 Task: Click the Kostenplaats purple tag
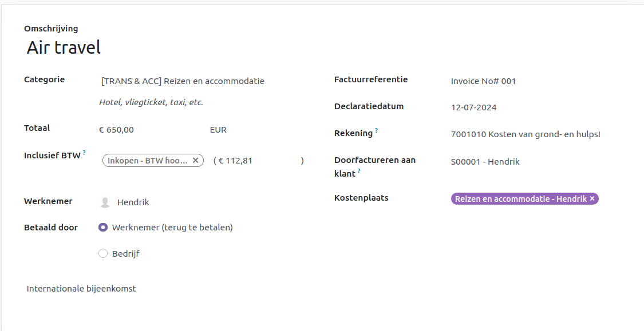(520, 199)
